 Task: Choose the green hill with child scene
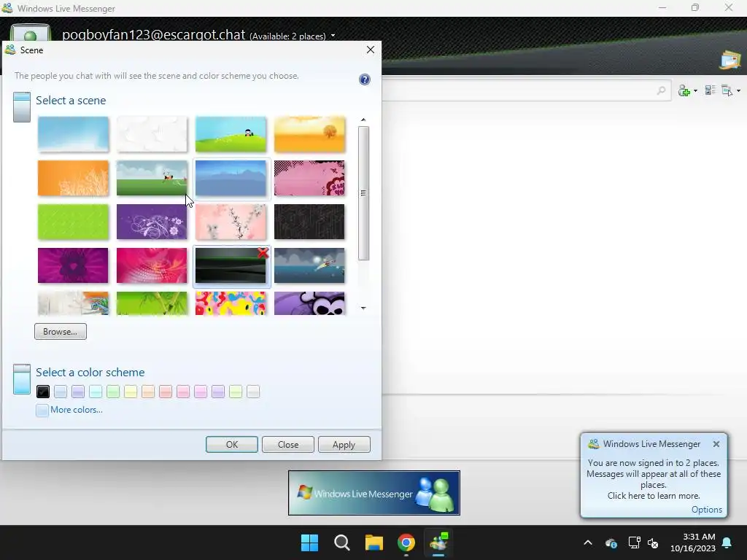(x=231, y=134)
